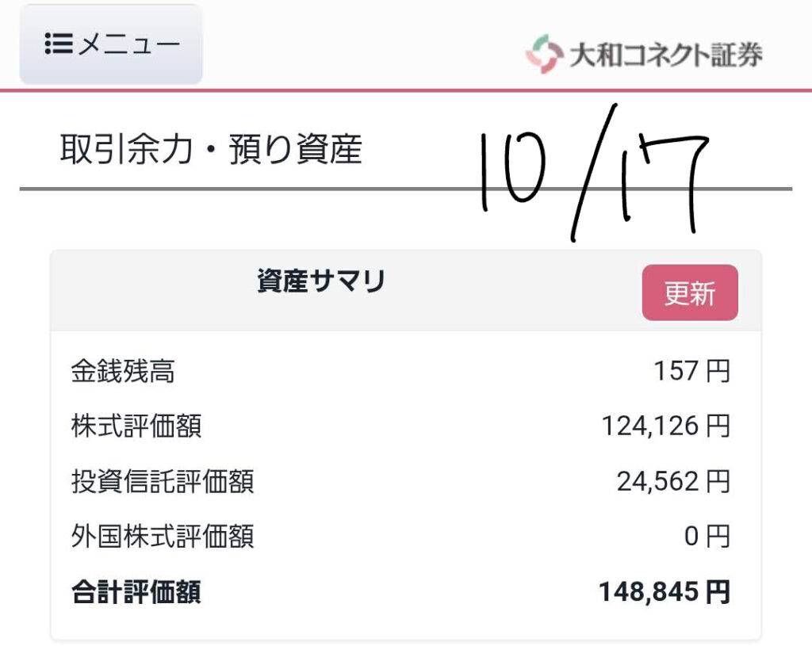The image size is (812, 646).
Task: Click the pink header divider line
Action: [317, 90]
